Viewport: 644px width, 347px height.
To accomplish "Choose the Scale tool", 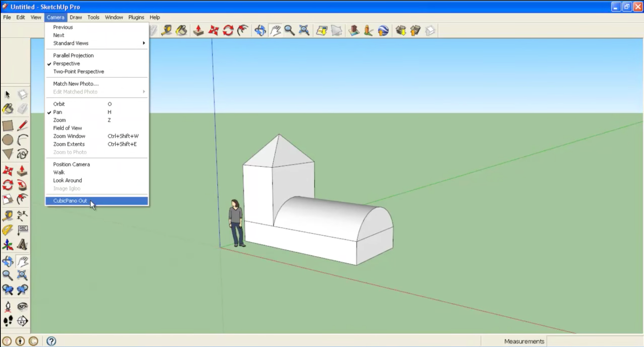I will [8, 199].
